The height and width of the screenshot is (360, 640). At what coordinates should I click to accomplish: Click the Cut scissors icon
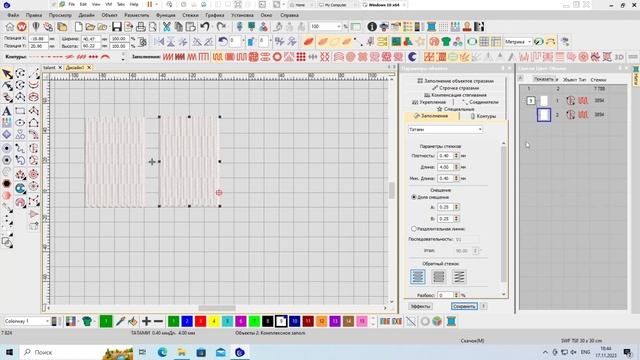[x=167, y=27]
